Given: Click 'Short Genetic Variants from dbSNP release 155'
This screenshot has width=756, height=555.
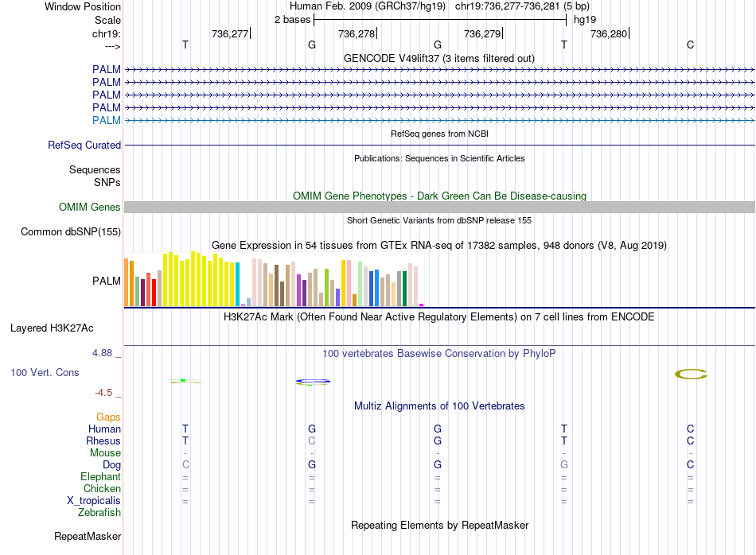Looking at the screenshot, I should coord(439,220).
